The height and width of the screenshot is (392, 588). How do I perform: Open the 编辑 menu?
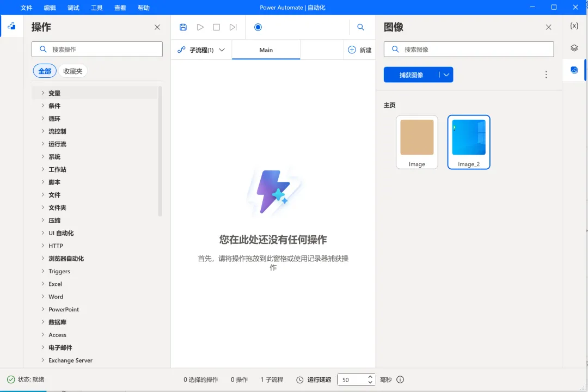(50, 8)
